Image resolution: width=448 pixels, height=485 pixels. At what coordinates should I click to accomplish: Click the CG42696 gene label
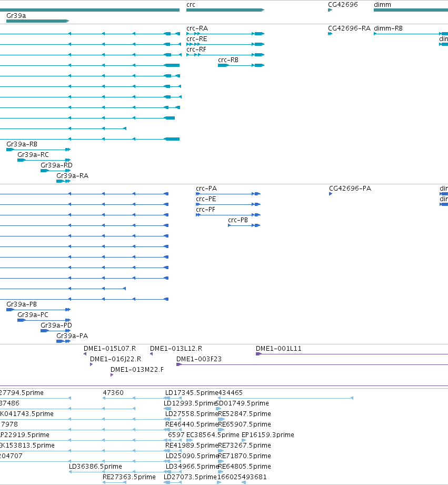(343, 5)
